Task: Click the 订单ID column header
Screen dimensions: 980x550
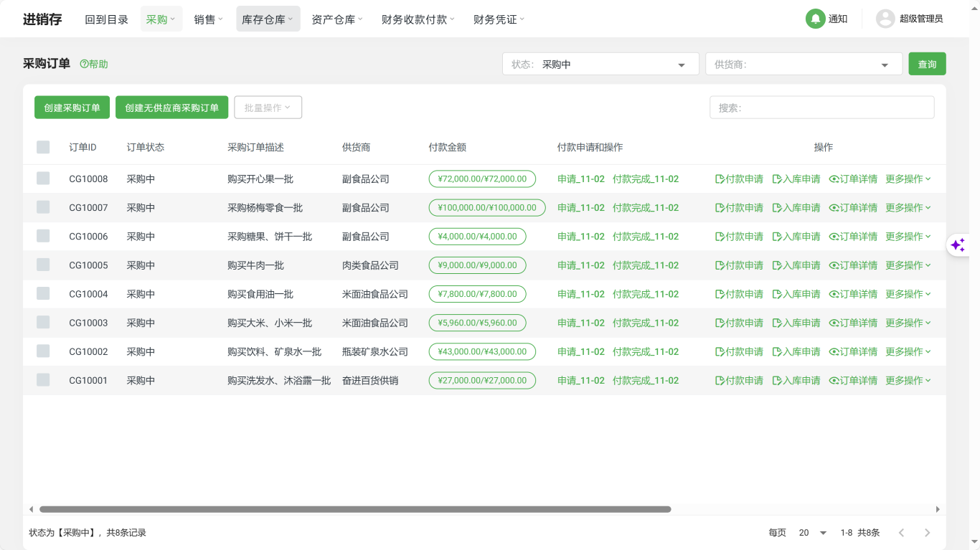Action: pos(83,147)
